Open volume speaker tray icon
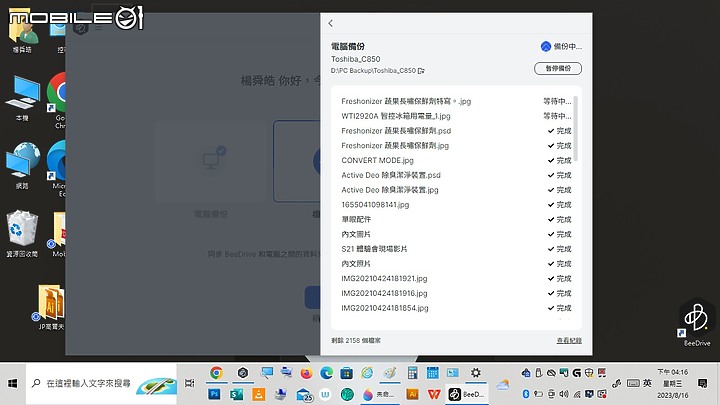 click(x=564, y=394)
